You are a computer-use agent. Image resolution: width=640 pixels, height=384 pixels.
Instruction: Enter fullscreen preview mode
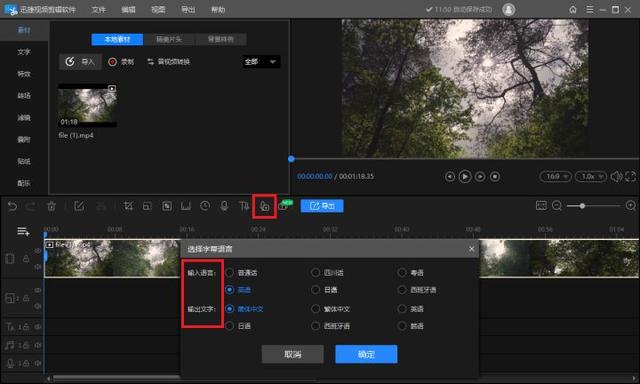(x=630, y=176)
